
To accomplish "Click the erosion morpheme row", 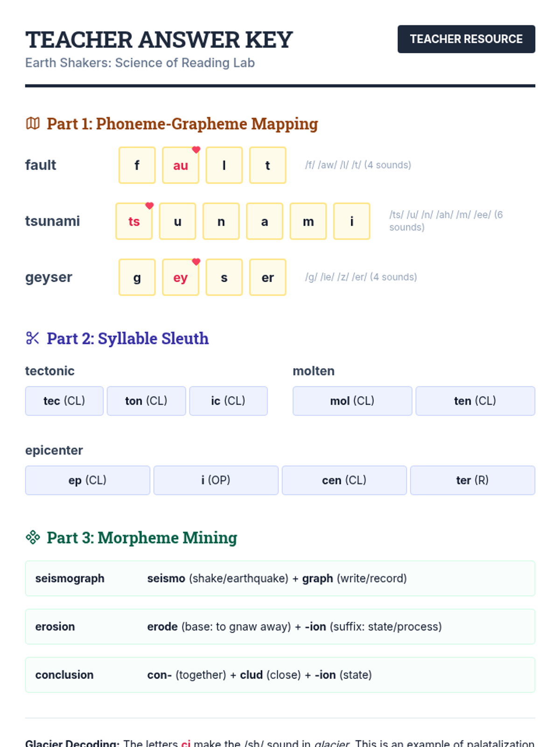I will (x=280, y=627).
